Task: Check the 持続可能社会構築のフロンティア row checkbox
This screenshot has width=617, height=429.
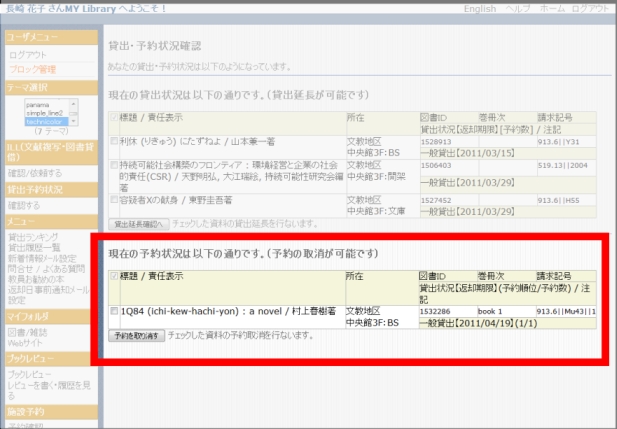Action: tap(114, 165)
